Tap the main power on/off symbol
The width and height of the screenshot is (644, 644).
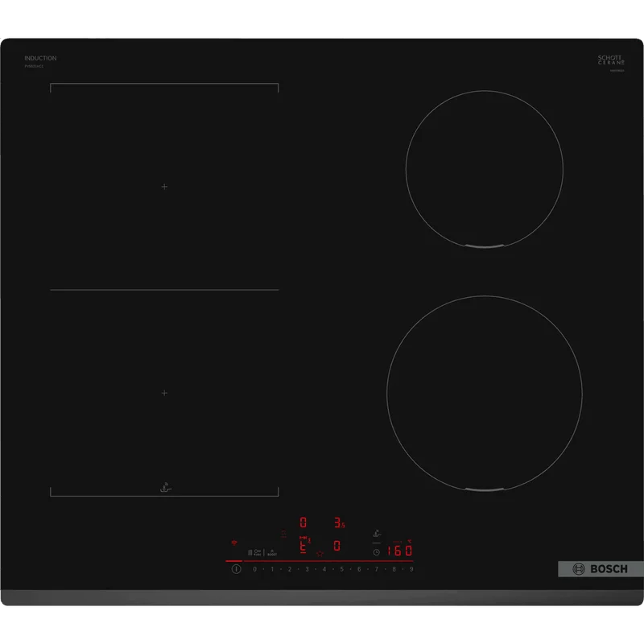point(236,569)
